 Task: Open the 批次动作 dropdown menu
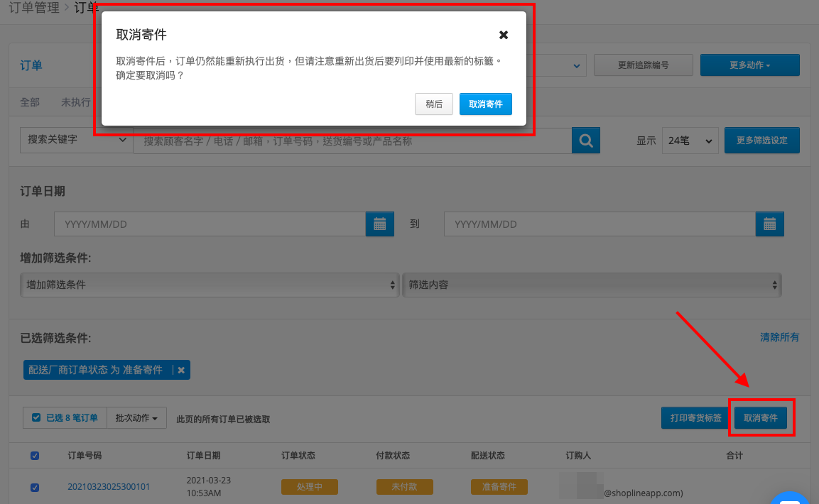pyautogui.click(x=136, y=418)
